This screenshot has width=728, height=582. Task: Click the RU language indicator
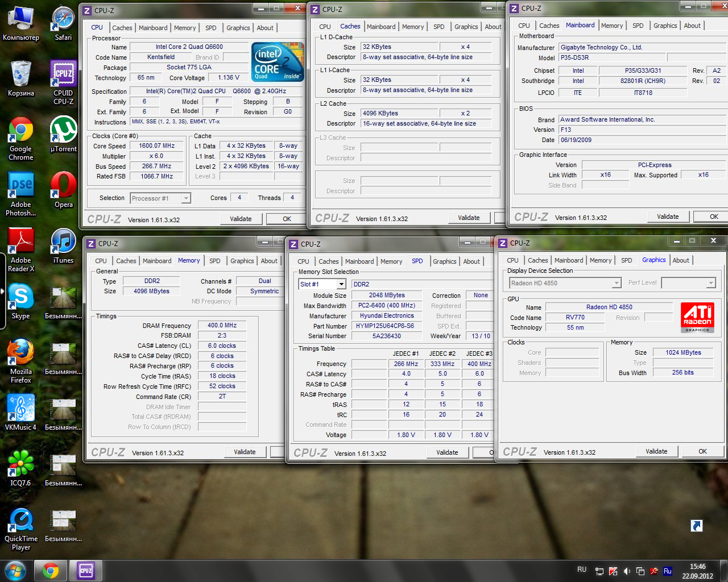coord(582,569)
